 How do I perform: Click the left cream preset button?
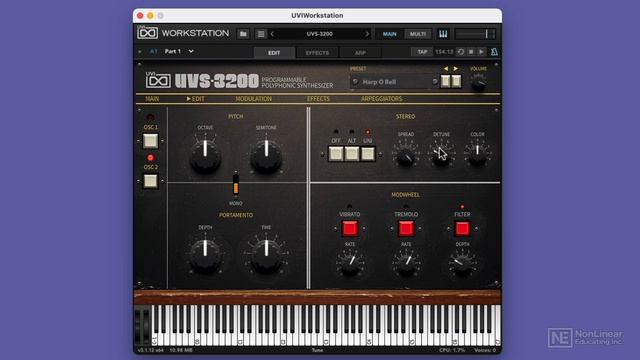pos(445,81)
